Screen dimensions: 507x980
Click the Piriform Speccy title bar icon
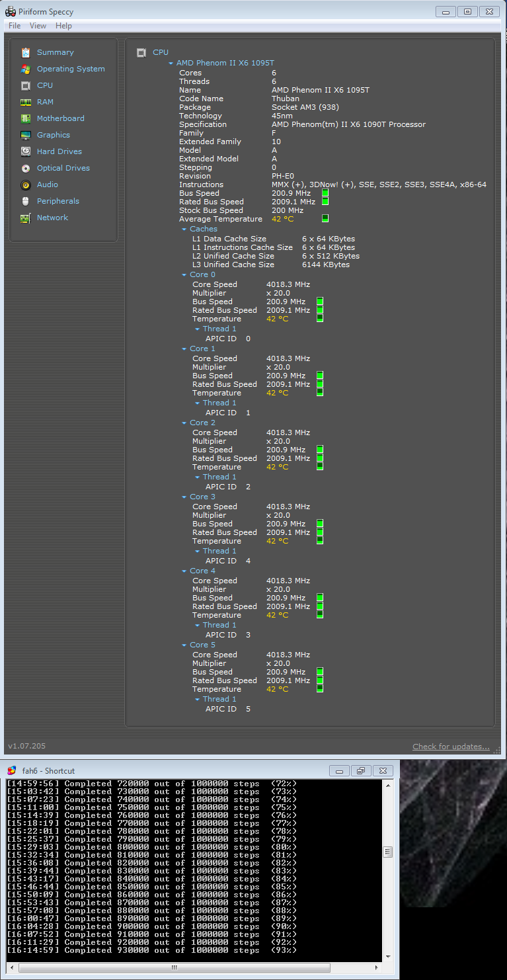click(x=11, y=11)
